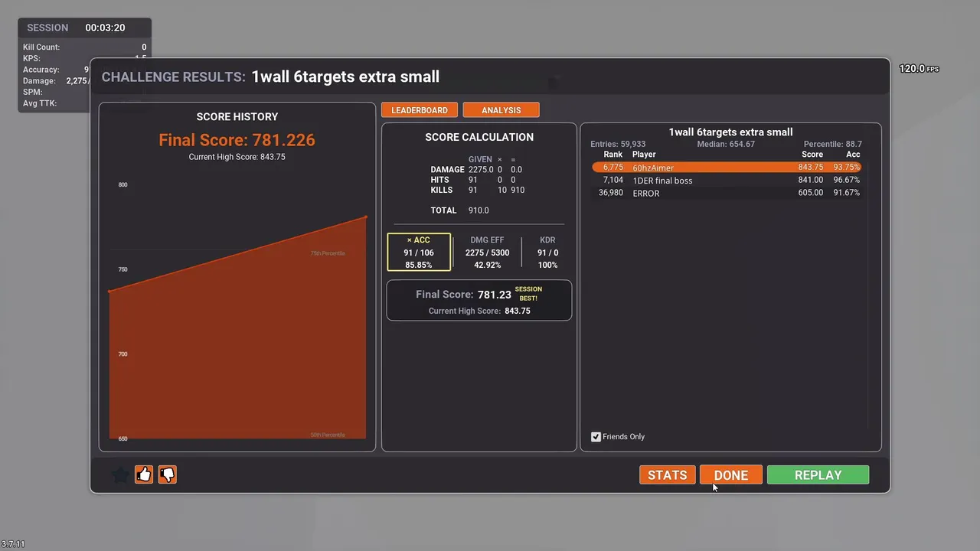Screen dimensions: 980x551
Task: Click the SCORE HISTORY heading
Action: click(x=237, y=117)
